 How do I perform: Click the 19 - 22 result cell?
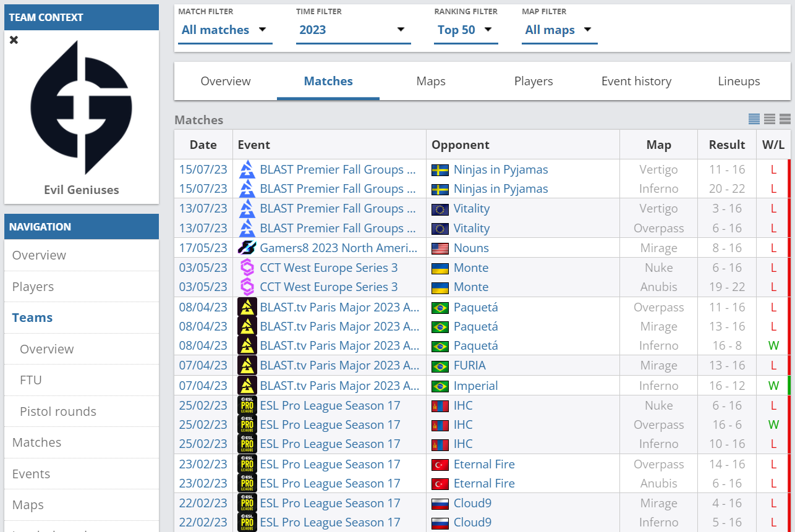727,287
